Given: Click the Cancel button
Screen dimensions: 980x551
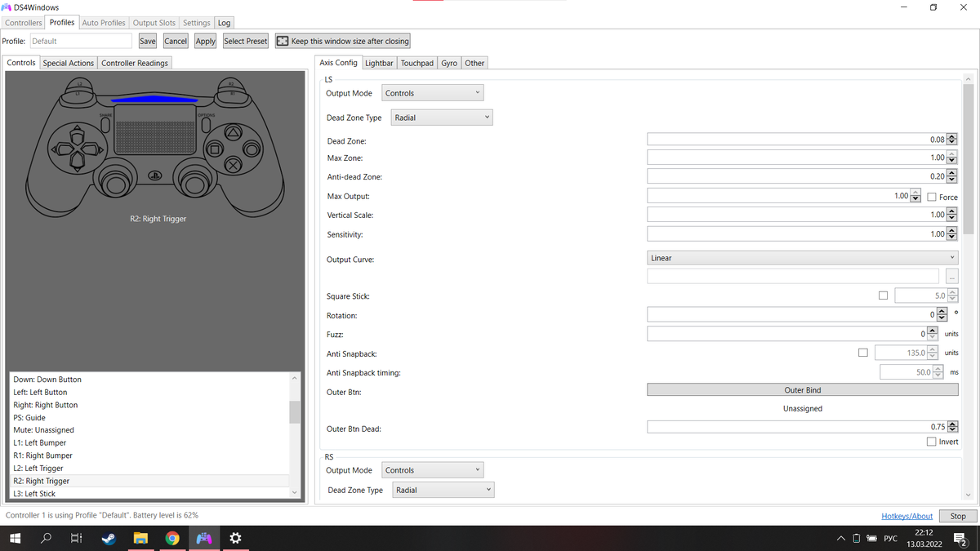Looking at the screenshot, I should click(176, 41).
